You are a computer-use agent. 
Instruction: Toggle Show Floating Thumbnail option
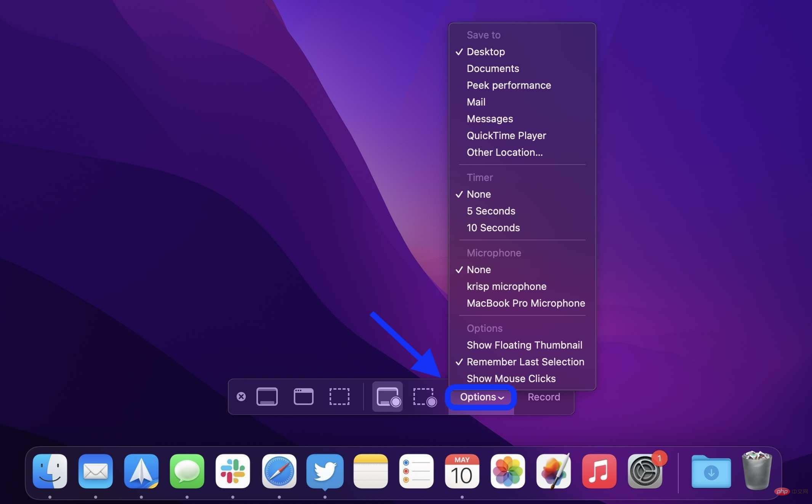tap(524, 344)
